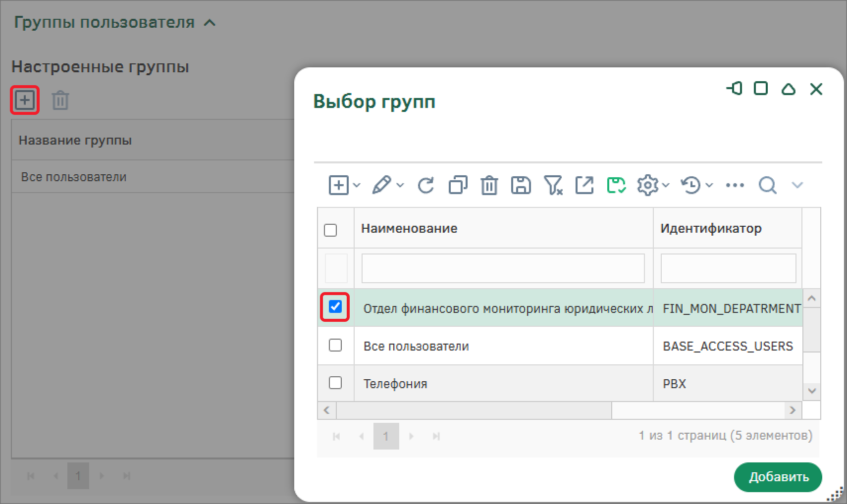Go to next page in background table pager
Screen dimensions: 847x504
click(x=102, y=476)
